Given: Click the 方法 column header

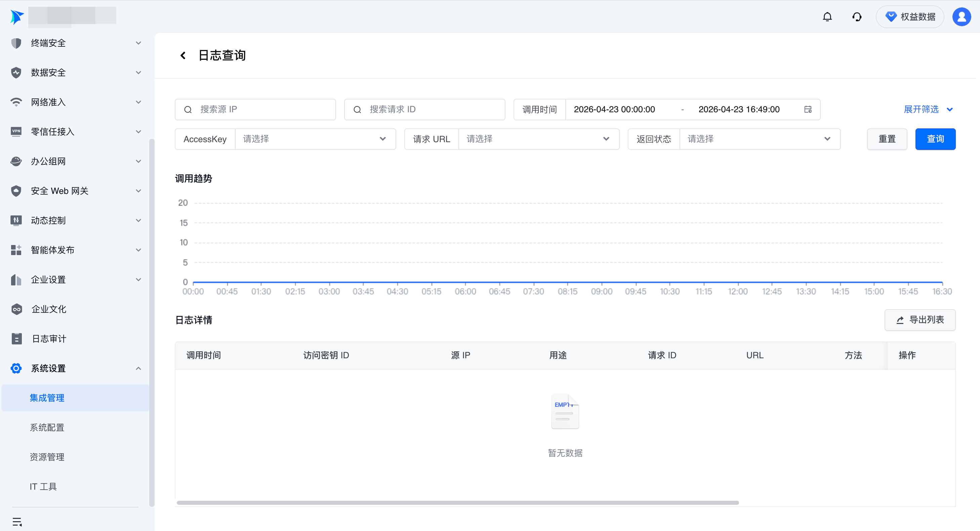Looking at the screenshot, I should 853,355.
